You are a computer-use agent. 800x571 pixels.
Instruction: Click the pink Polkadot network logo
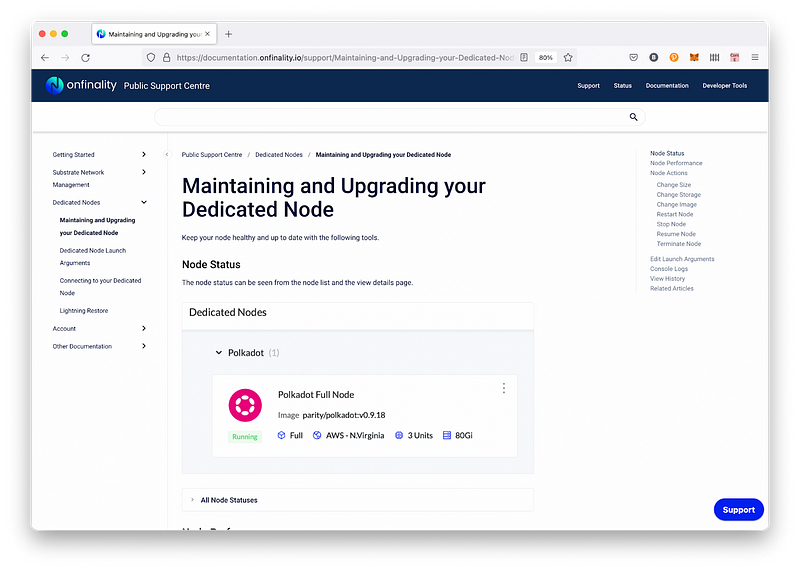pyautogui.click(x=245, y=405)
